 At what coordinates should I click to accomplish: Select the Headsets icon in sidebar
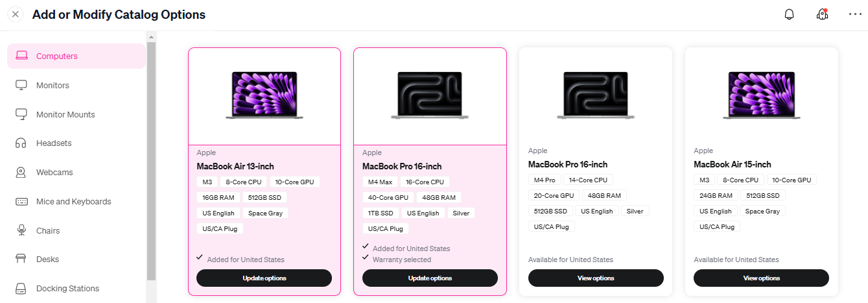[x=21, y=143]
